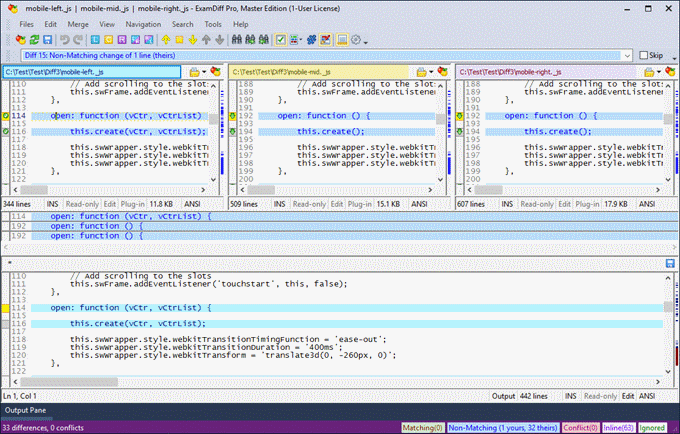The image size is (680, 434).
Task: Toggle the Conflict(0) status filter
Action: pyautogui.click(x=581, y=428)
